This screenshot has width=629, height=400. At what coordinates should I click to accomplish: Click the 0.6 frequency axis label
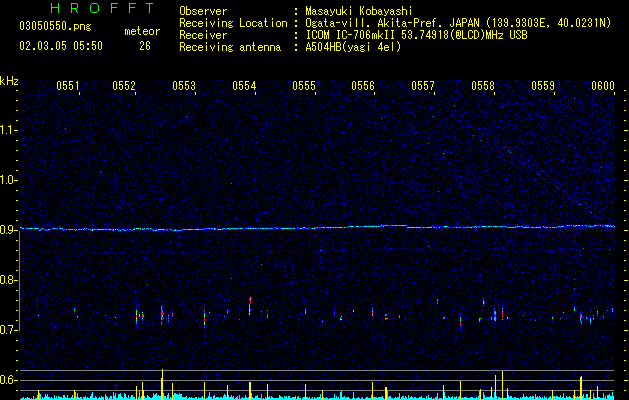pos(8,380)
